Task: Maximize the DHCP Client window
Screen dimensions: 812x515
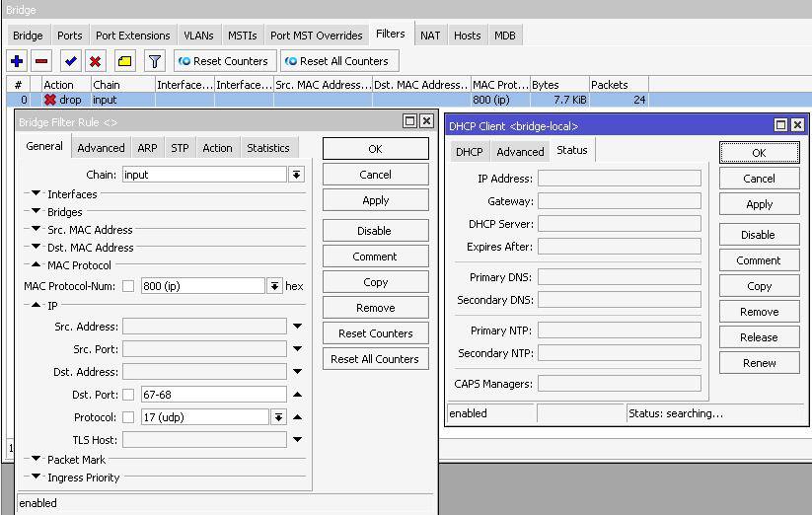Action: coord(781,124)
